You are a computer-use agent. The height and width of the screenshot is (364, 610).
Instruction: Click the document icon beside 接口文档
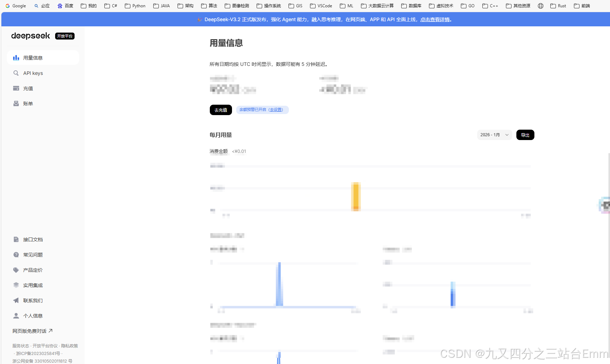[x=16, y=240]
